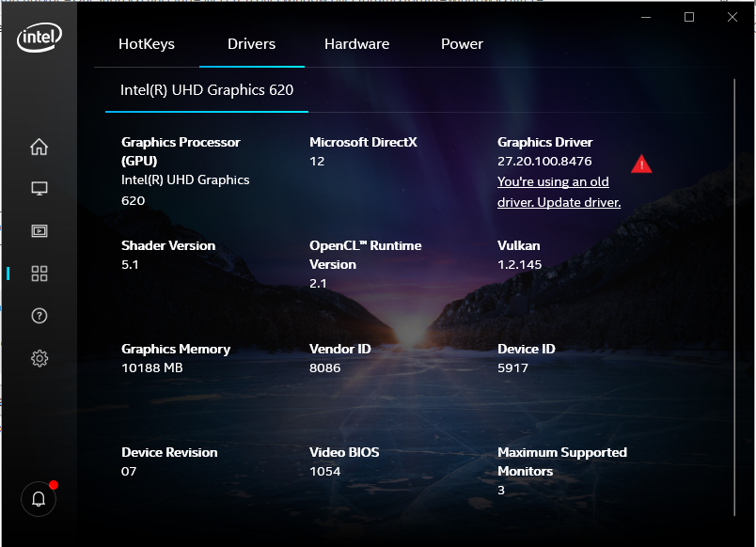Switch to the Hardware tab
Screen dimensions: 756x547
click(x=356, y=44)
